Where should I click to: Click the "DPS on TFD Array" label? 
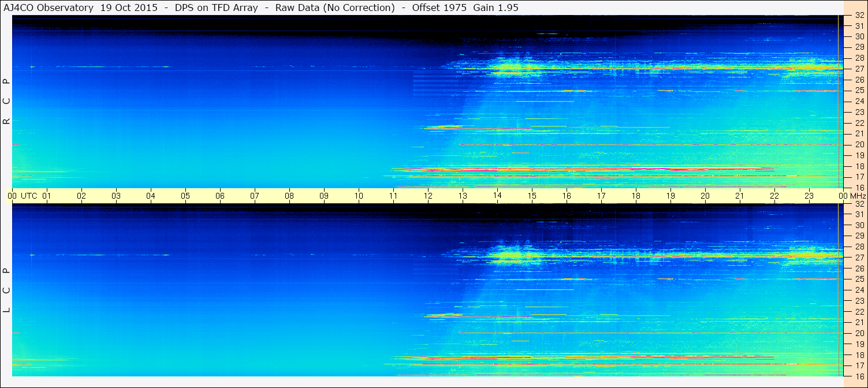[216, 8]
